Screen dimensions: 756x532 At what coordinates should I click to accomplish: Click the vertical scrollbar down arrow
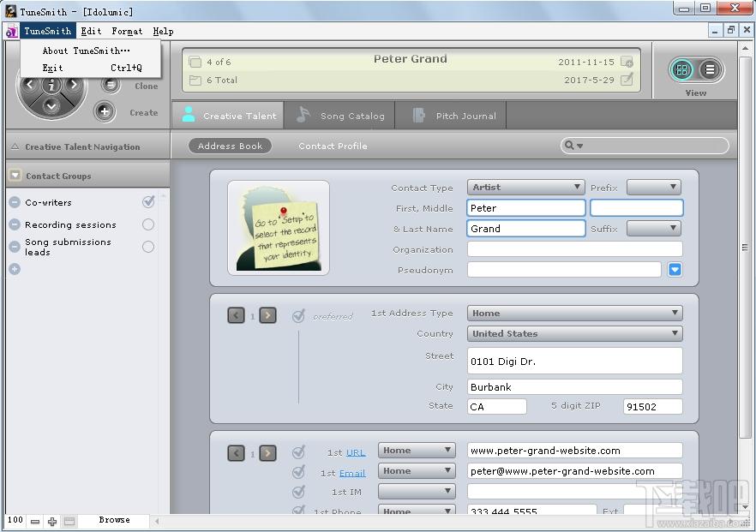pyautogui.click(x=746, y=507)
